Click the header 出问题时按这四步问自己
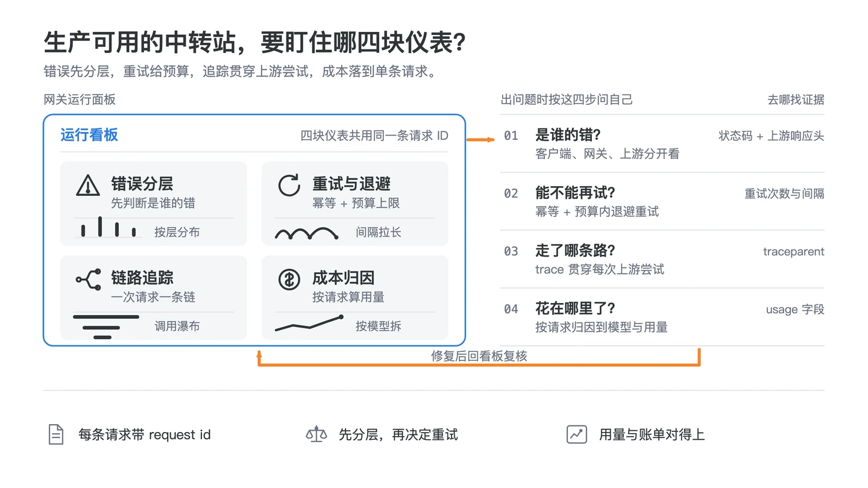Screen dimensions: 868x488 (x=567, y=99)
